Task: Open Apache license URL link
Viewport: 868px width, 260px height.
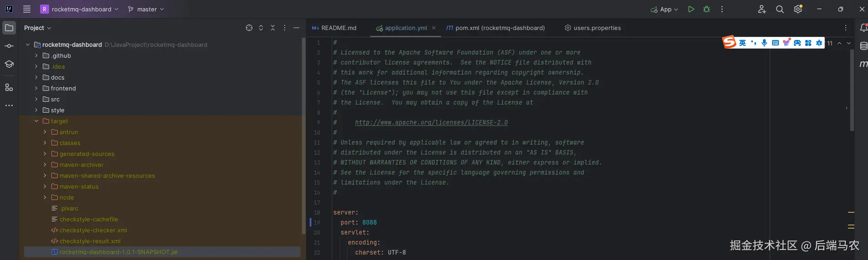Action: click(431, 123)
